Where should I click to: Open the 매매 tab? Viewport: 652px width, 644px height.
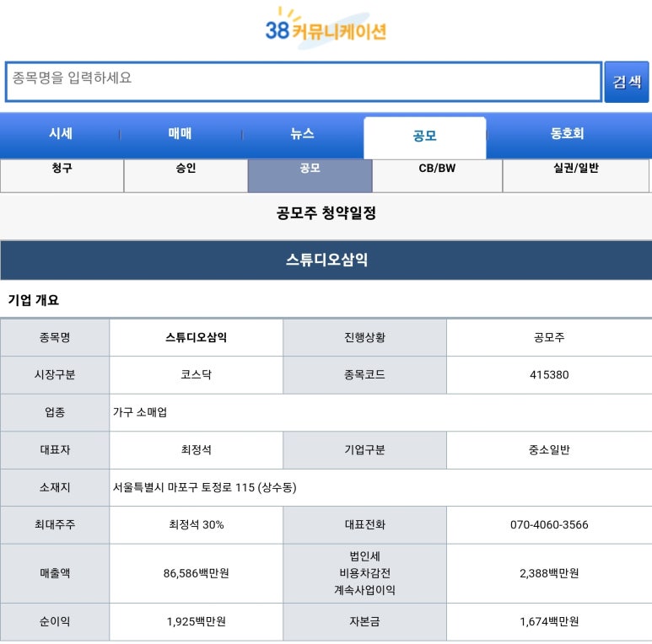click(180, 133)
